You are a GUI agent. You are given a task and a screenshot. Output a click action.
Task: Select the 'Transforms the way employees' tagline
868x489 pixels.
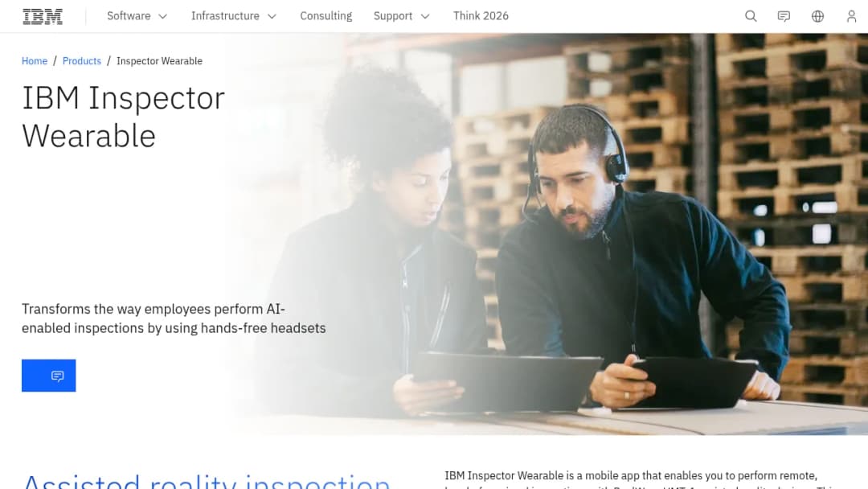tap(174, 318)
